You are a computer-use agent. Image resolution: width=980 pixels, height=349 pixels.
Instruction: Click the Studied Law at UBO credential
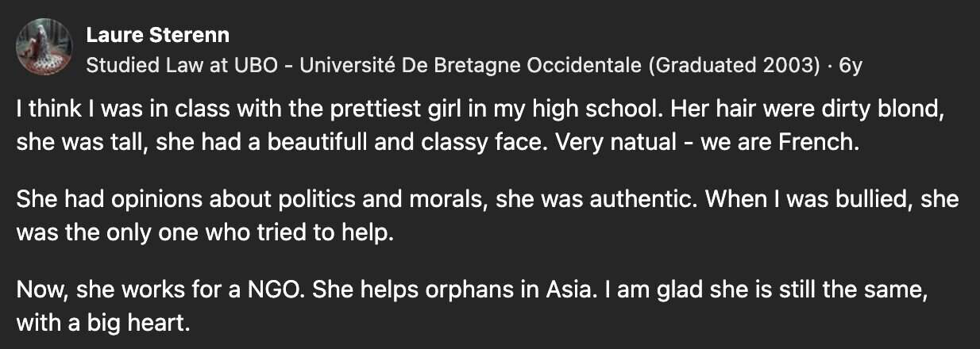pos(182,67)
